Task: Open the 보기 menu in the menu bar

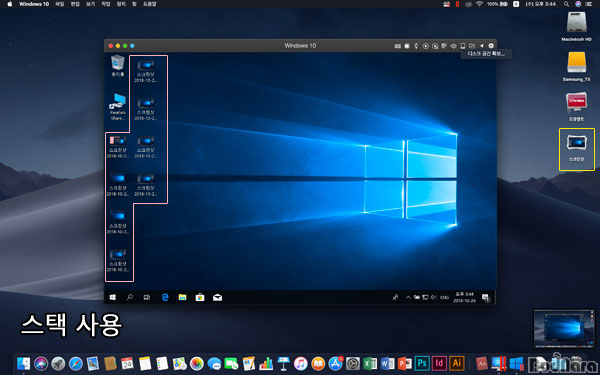Action: [91, 4]
